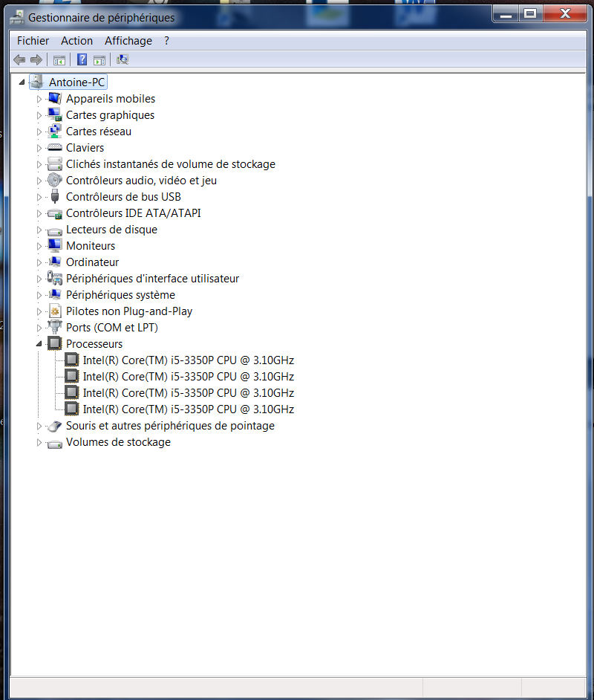Expand the Appareils mobiles node
Viewport: 594px width, 700px height.
39,99
